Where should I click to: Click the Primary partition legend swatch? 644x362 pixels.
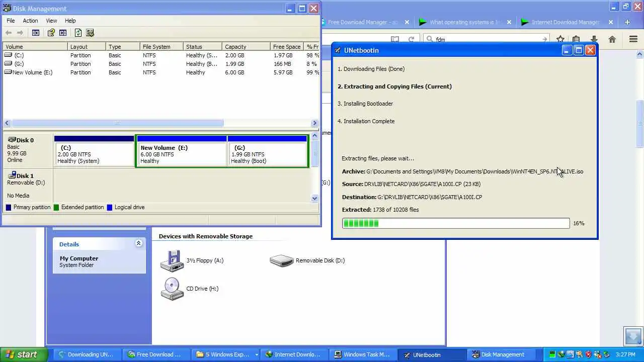9,207
